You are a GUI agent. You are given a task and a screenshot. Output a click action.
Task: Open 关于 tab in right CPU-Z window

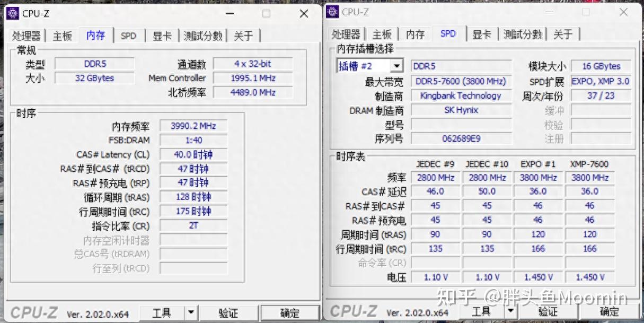[563, 34]
